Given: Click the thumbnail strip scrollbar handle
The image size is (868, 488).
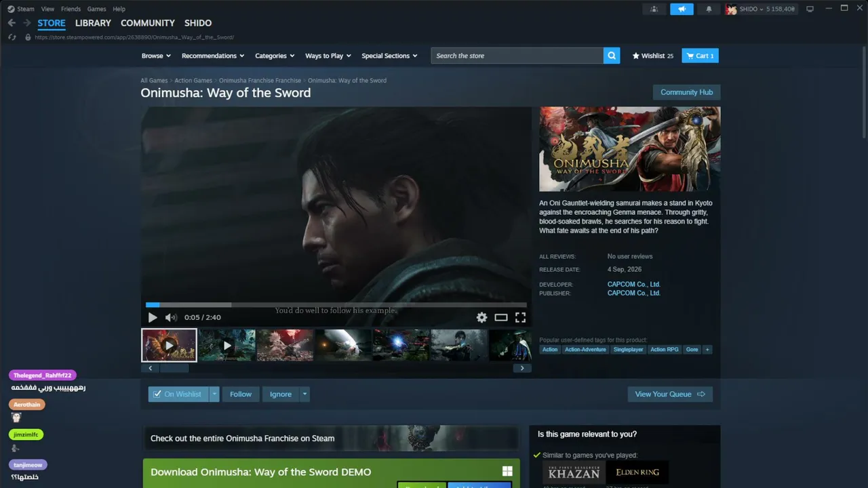Looking at the screenshot, I should click(x=174, y=368).
